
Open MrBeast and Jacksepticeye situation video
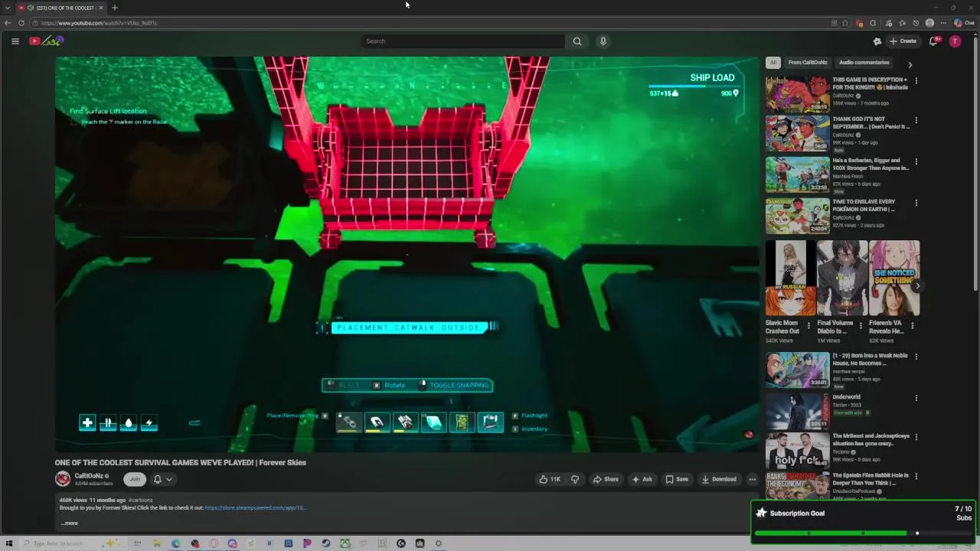tap(797, 450)
